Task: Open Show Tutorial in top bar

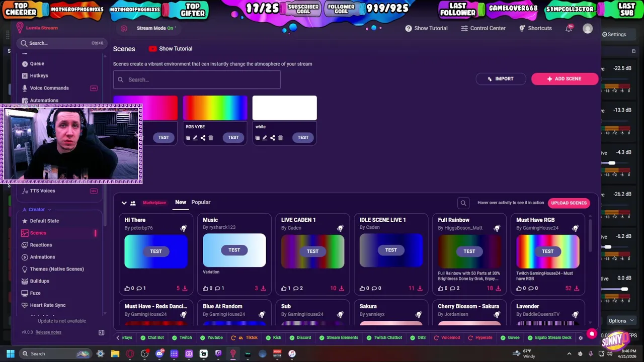Action: 426,29
